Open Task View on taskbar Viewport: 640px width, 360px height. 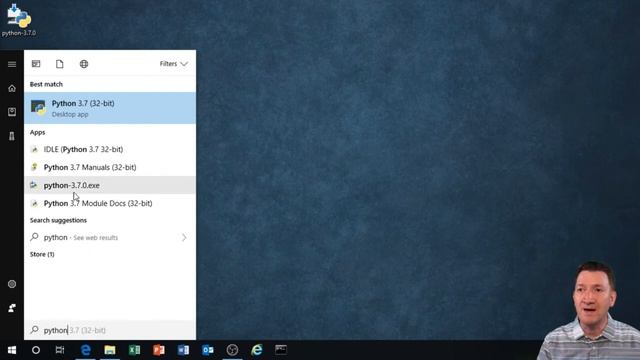pyautogui.click(x=60, y=350)
